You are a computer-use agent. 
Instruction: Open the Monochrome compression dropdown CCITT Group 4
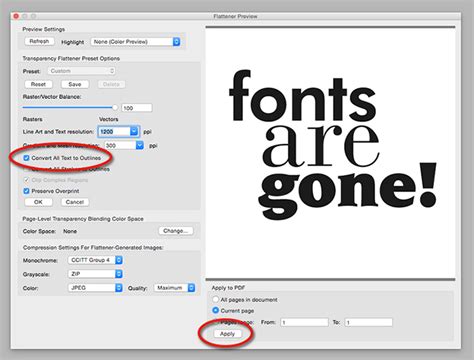tap(95, 260)
